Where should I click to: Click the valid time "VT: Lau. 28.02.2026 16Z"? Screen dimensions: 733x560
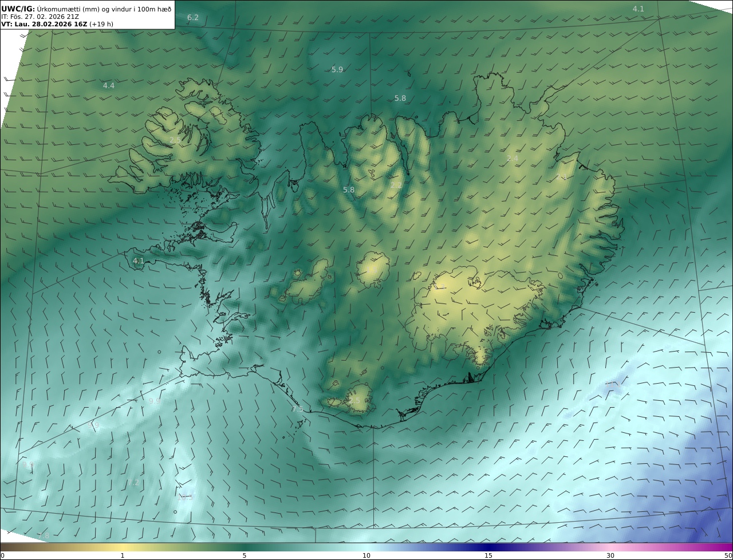(44, 24)
